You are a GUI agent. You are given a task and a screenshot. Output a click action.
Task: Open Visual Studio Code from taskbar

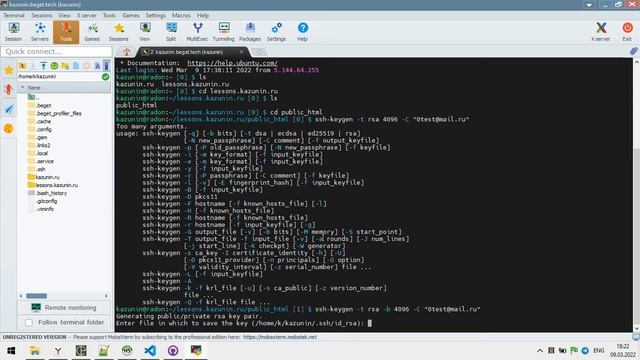[x=150, y=351]
